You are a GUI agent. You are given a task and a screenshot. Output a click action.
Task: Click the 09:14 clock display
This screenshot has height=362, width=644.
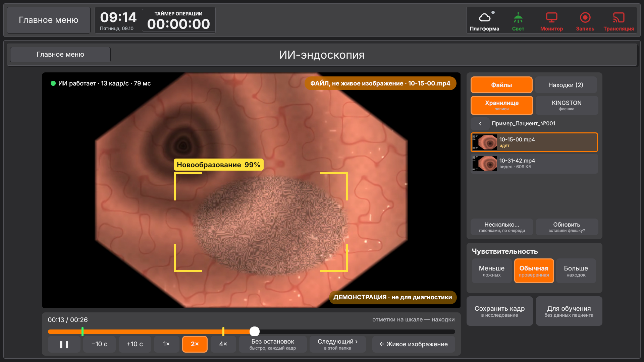pyautogui.click(x=118, y=17)
